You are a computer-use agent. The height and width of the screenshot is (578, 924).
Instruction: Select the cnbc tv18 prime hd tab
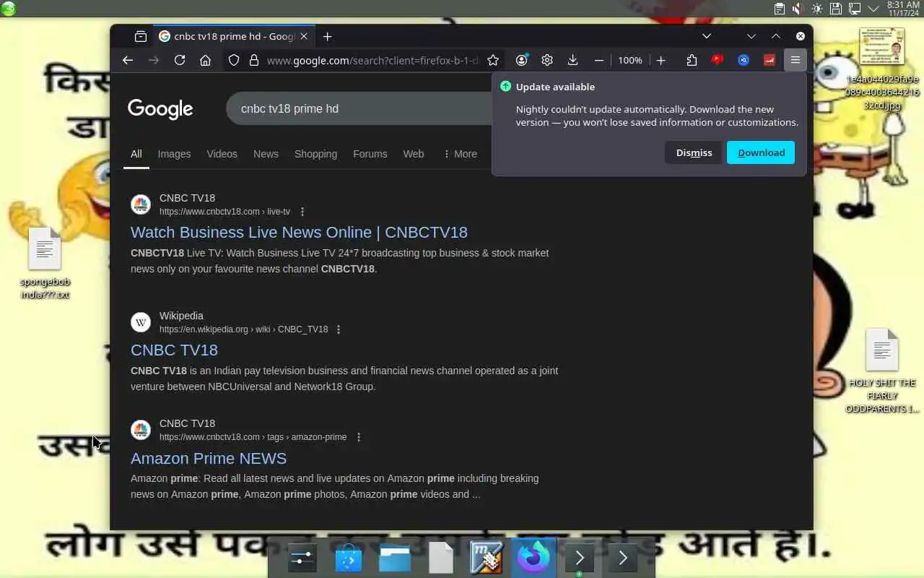pyautogui.click(x=233, y=36)
